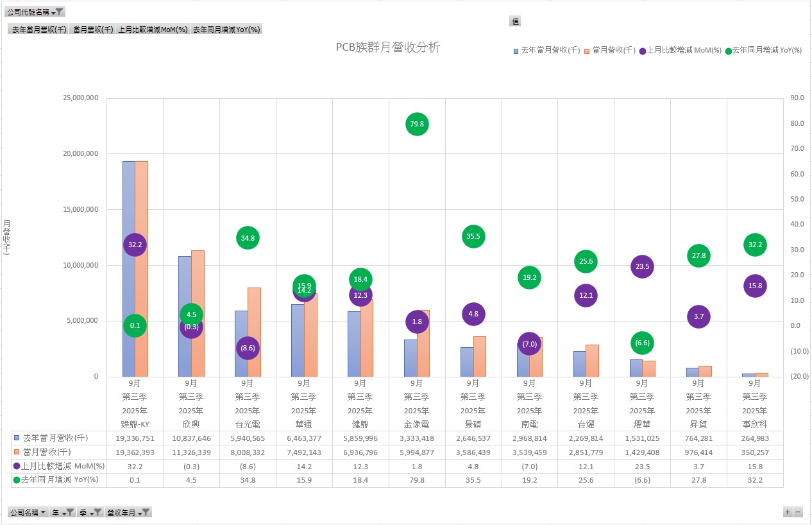This screenshot has height=525, width=812.
Task: Click the 350,257 cell in the data table
Action: pyautogui.click(x=755, y=452)
